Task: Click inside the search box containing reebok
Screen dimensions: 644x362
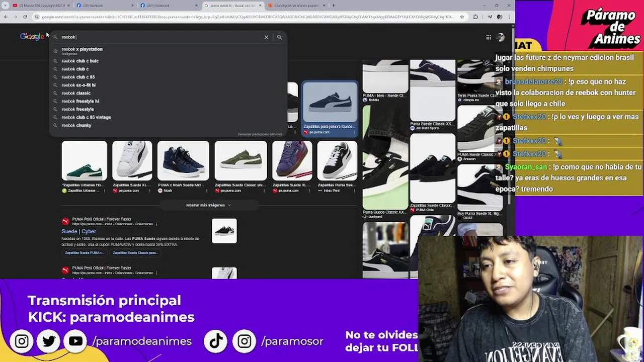Action: (161, 37)
